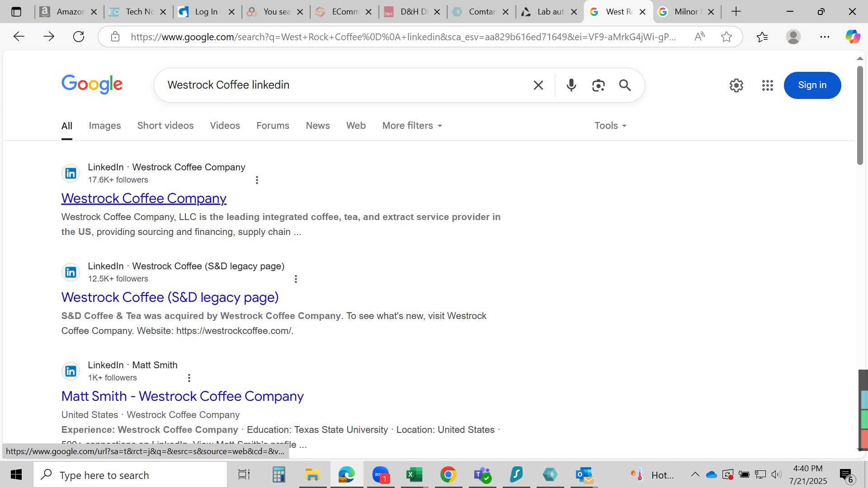Screen dimensions: 868x488
Task: Open the Tab actions menu icon
Action: 16,12
